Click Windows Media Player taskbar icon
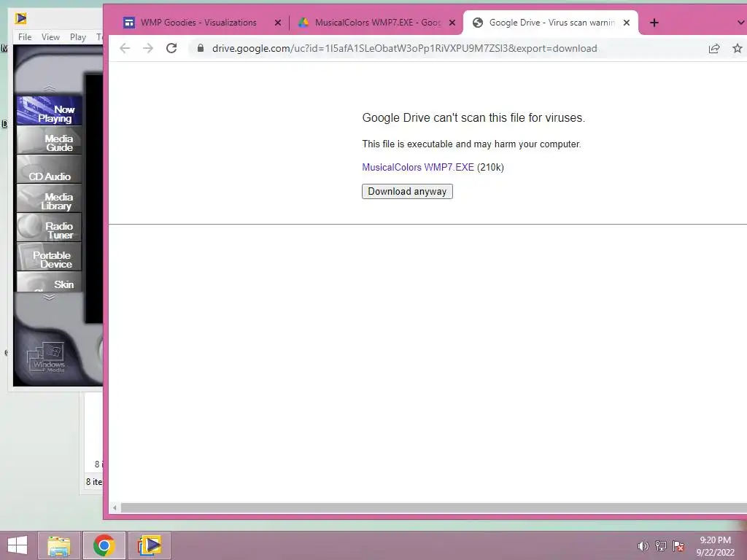Image resolution: width=747 pixels, height=560 pixels. tap(149, 545)
